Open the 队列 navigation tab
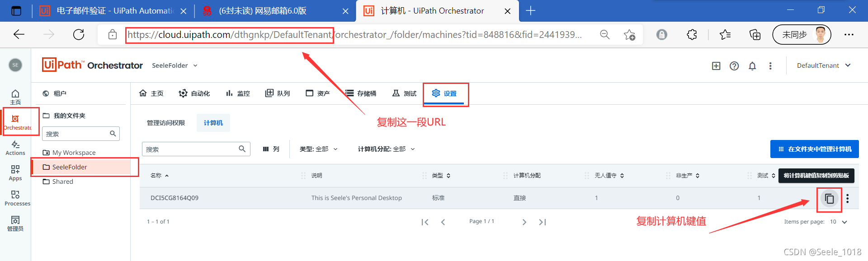The width and height of the screenshot is (868, 261). [278, 93]
